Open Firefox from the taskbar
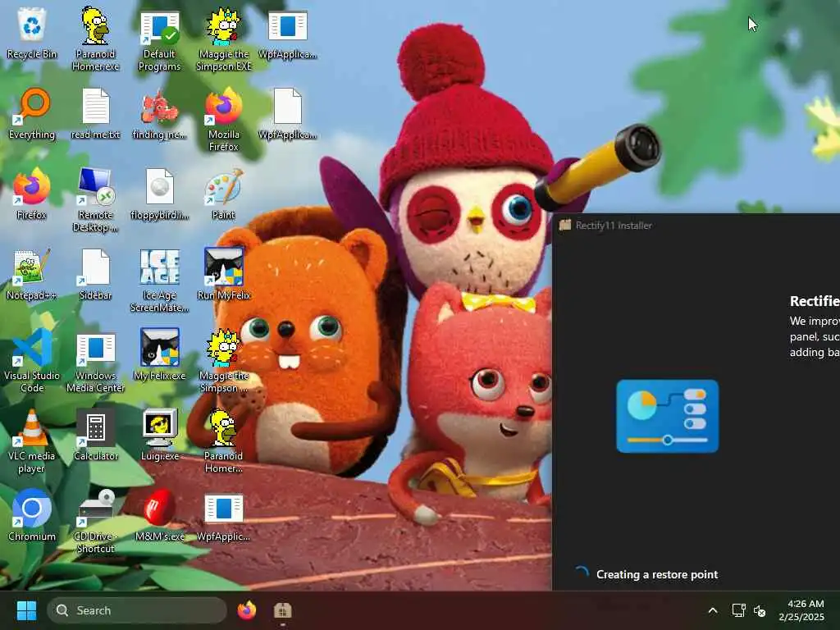The height and width of the screenshot is (630, 840). 246,610
